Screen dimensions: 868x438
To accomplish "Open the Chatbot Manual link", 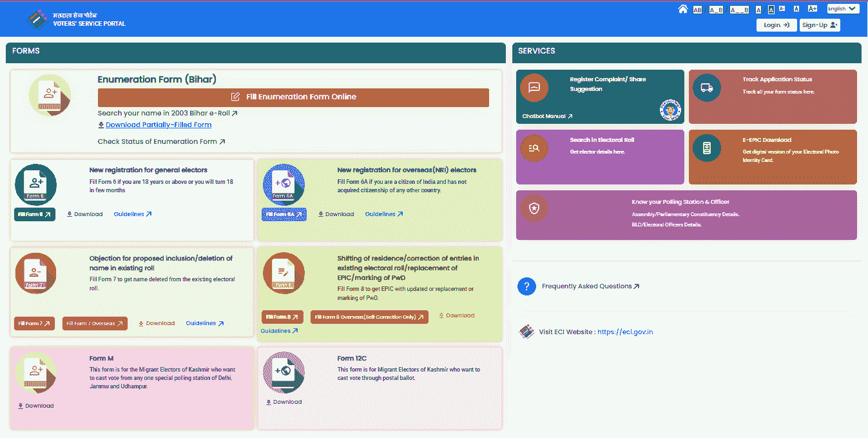I will [547, 117].
